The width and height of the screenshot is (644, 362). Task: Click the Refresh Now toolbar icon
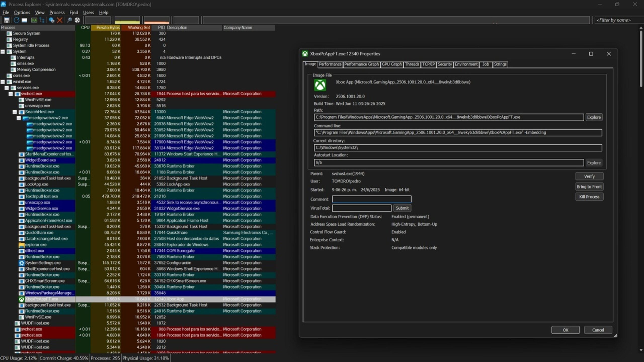tap(16, 20)
